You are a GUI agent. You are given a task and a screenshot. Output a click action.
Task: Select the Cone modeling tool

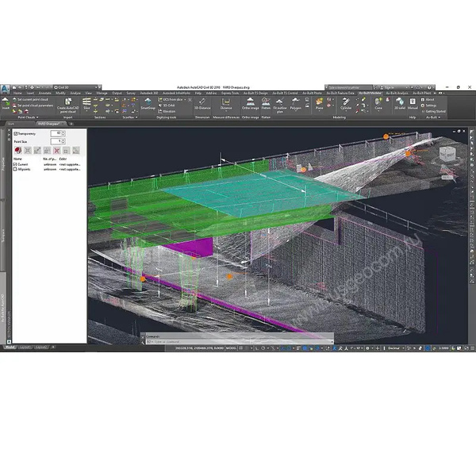point(379,104)
